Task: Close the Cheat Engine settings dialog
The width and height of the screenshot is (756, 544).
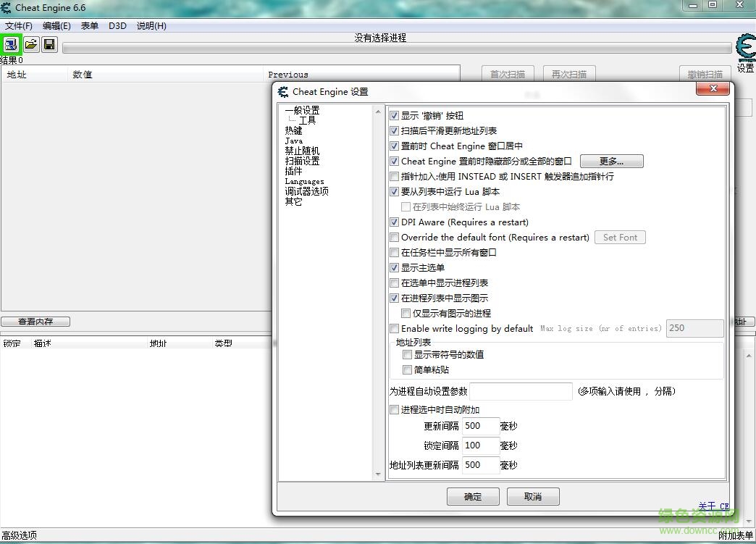Action: [x=712, y=88]
